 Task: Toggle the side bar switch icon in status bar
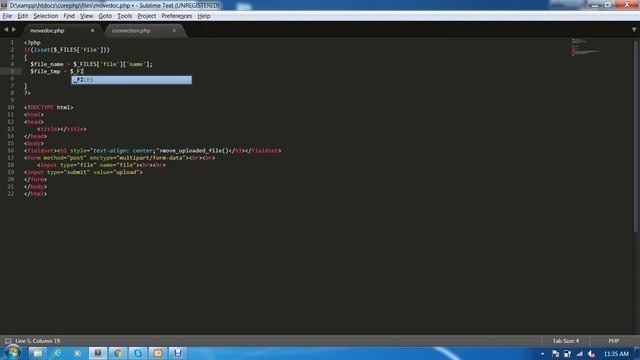pyautogui.click(x=8, y=341)
